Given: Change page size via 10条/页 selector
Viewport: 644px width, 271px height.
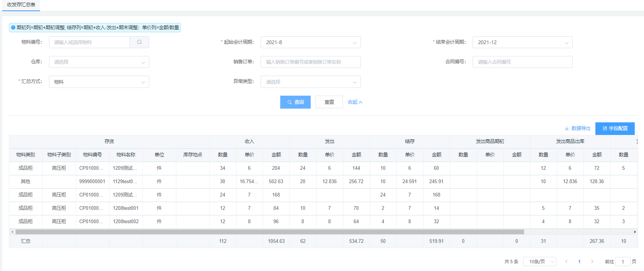Looking at the screenshot, I should [539, 261].
